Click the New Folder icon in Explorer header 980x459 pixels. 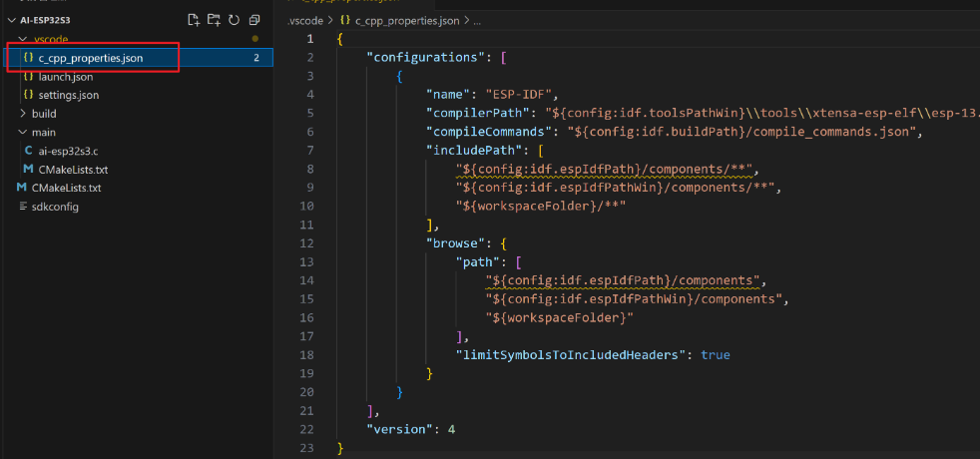(x=214, y=20)
